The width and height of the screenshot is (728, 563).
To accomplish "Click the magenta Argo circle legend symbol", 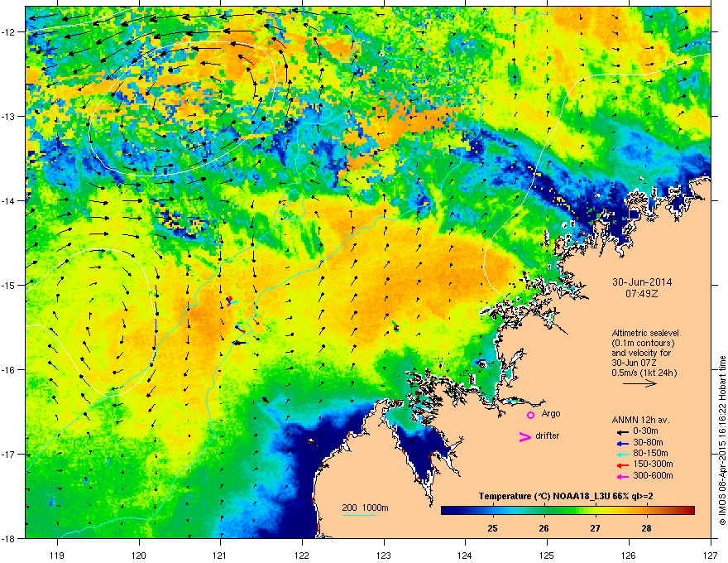I will point(530,415).
